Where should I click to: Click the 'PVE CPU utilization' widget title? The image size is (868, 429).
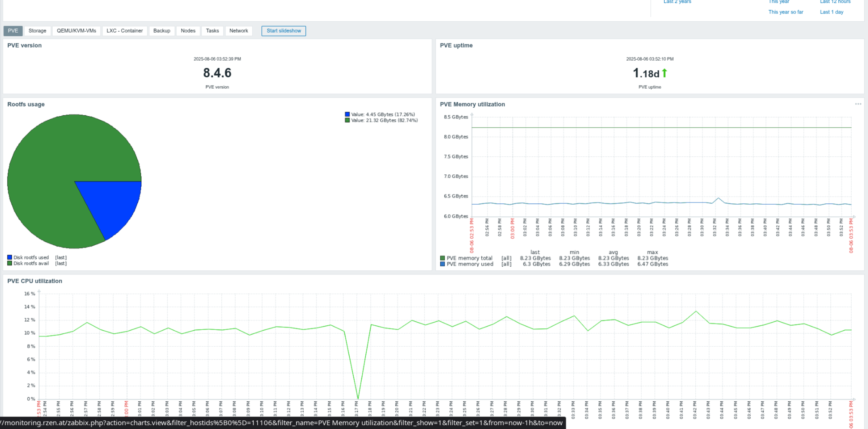click(x=35, y=281)
